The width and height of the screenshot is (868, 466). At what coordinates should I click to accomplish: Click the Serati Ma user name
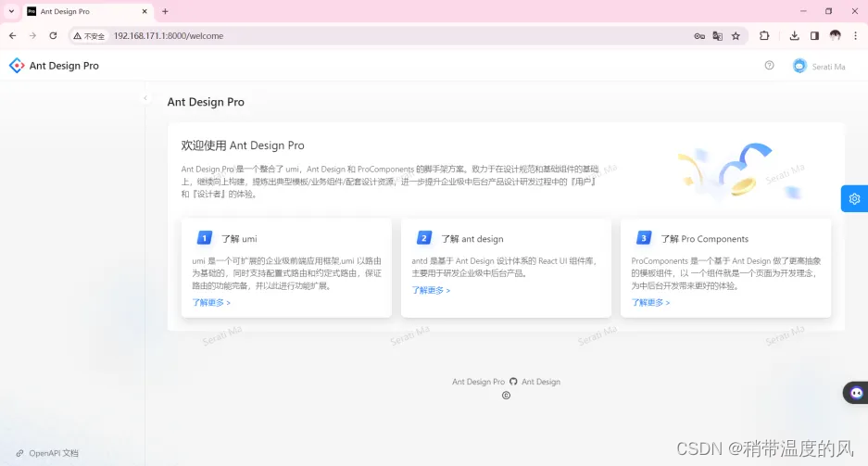828,67
